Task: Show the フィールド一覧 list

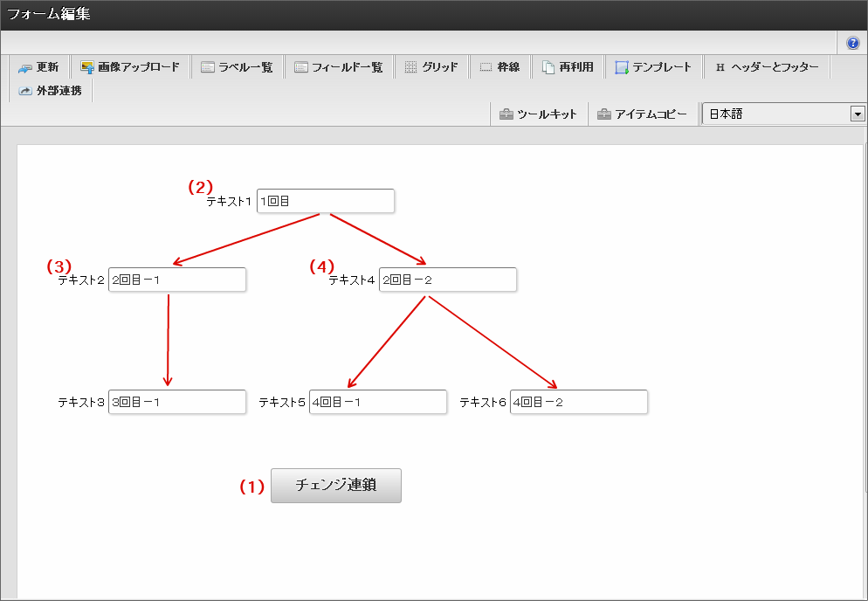Action: pyautogui.click(x=339, y=67)
